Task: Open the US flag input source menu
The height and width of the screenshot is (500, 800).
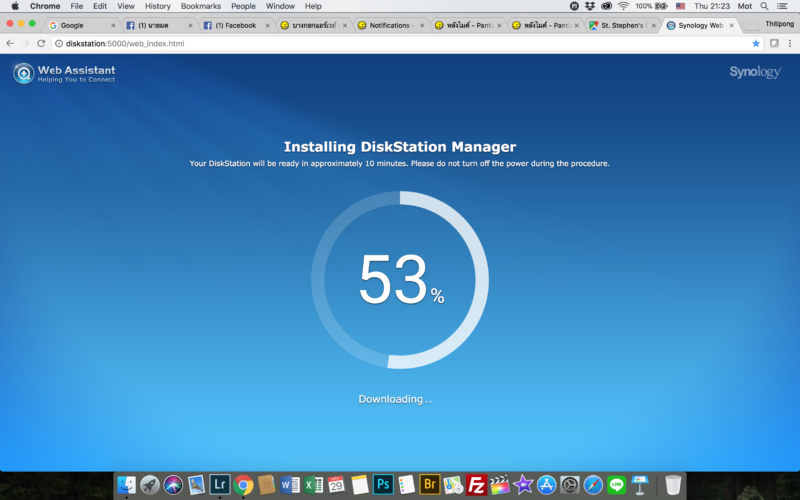Action: 681,6
